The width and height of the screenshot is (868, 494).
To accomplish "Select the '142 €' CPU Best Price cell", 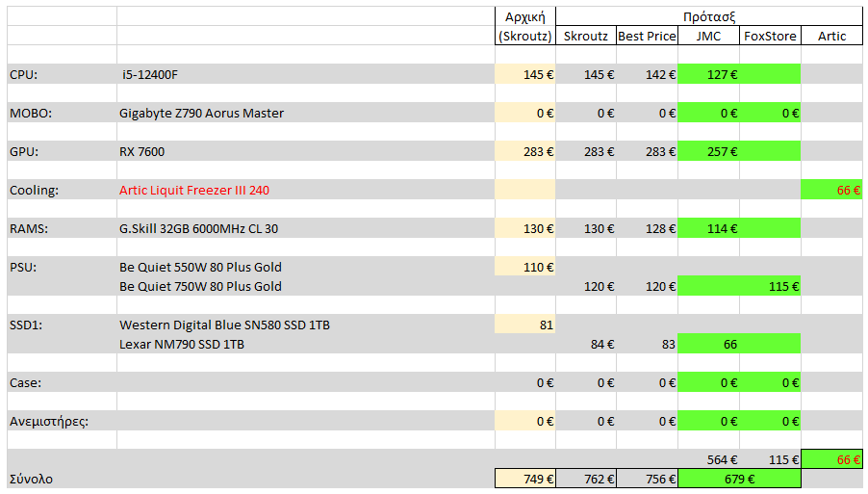I will 647,74.
